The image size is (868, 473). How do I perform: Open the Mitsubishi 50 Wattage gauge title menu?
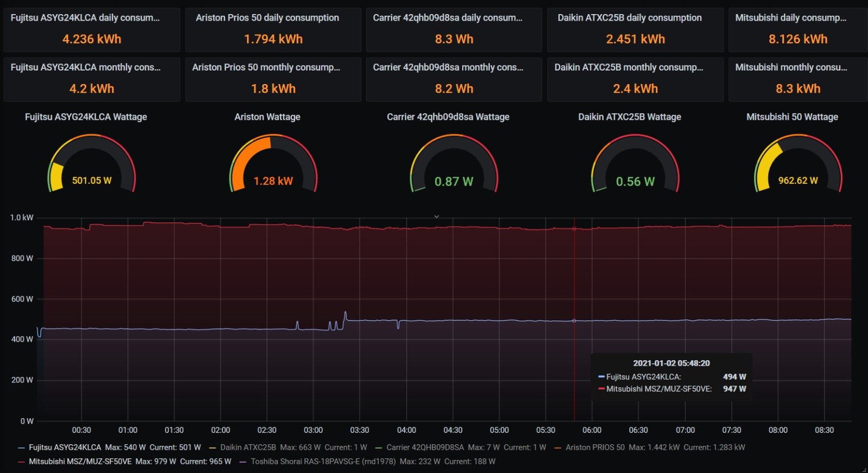click(x=792, y=117)
